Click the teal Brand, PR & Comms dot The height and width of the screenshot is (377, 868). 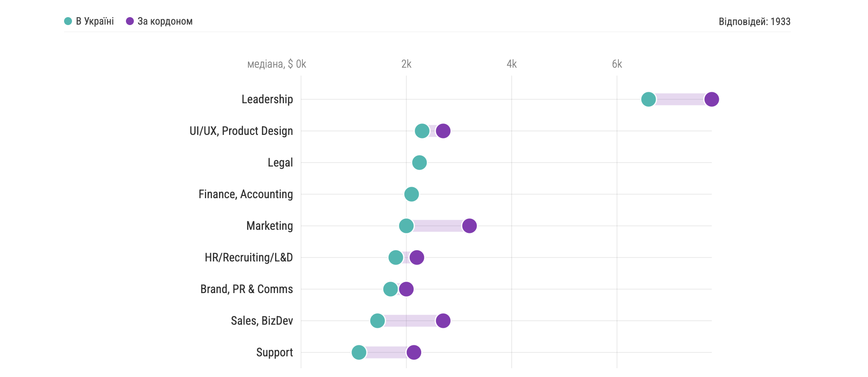click(390, 289)
